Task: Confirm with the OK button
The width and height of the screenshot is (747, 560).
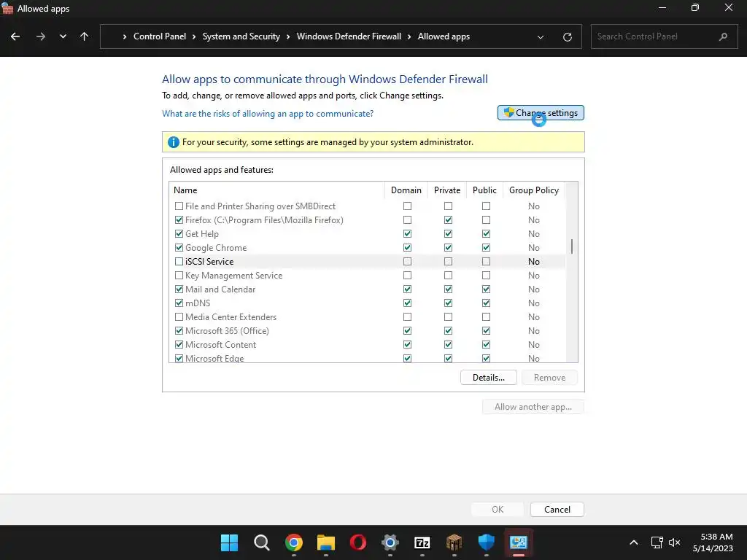Action: point(498,510)
